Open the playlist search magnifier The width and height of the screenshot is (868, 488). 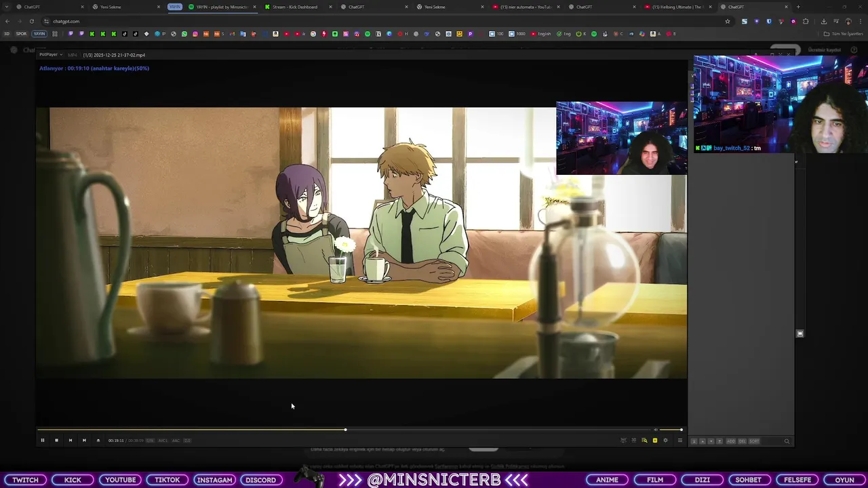click(787, 441)
